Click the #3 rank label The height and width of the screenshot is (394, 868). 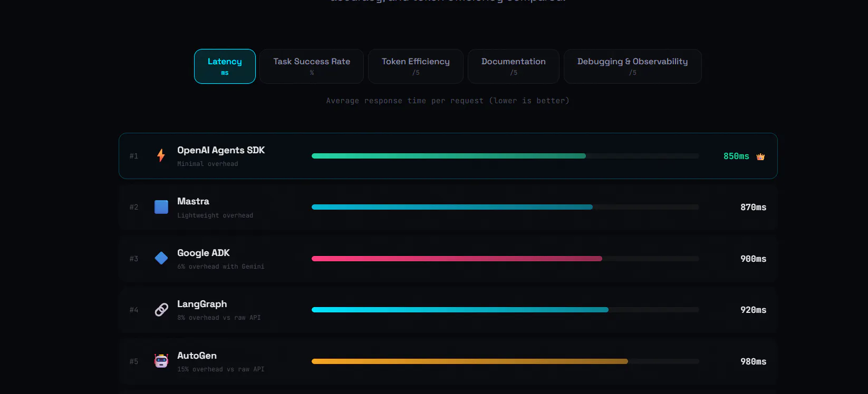tap(134, 259)
